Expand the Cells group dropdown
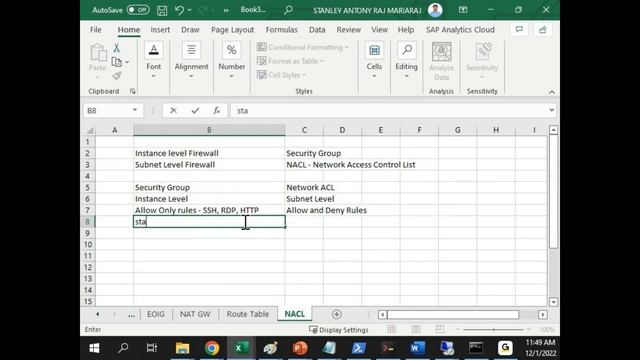This screenshot has width=640, height=360. (374, 76)
